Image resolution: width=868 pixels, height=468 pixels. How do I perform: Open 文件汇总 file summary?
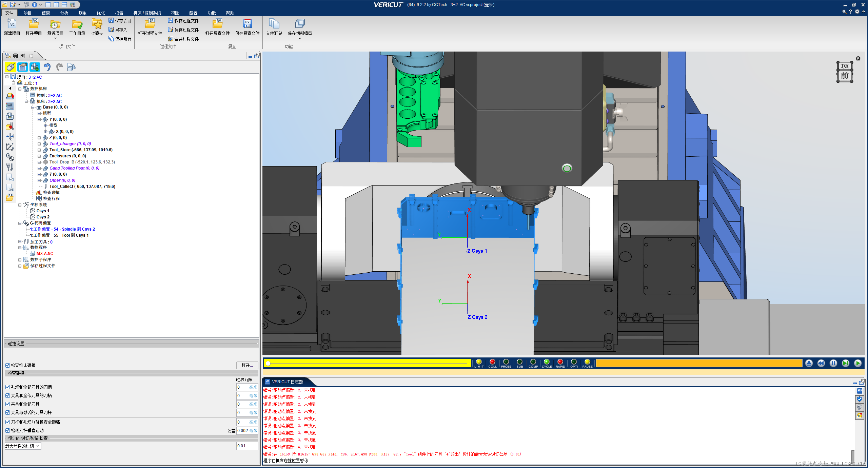pyautogui.click(x=274, y=27)
